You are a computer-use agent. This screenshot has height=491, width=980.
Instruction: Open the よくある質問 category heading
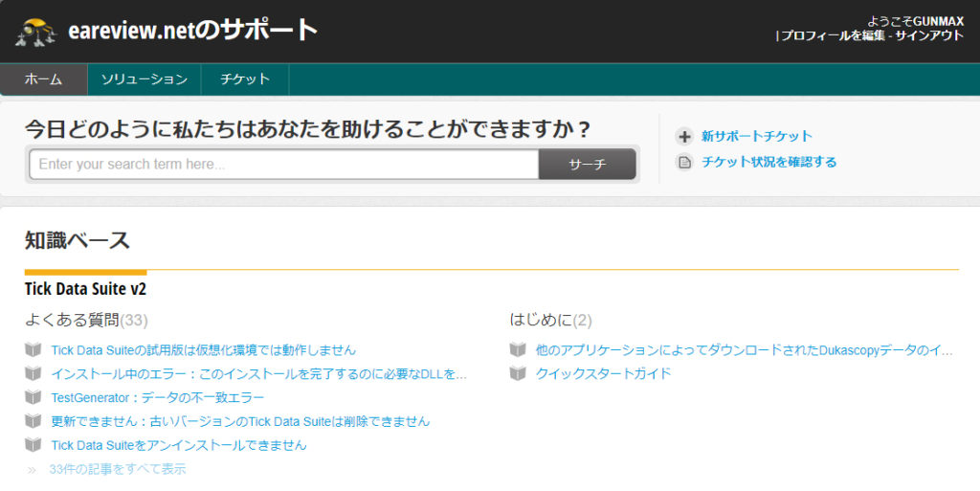click(72, 320)
